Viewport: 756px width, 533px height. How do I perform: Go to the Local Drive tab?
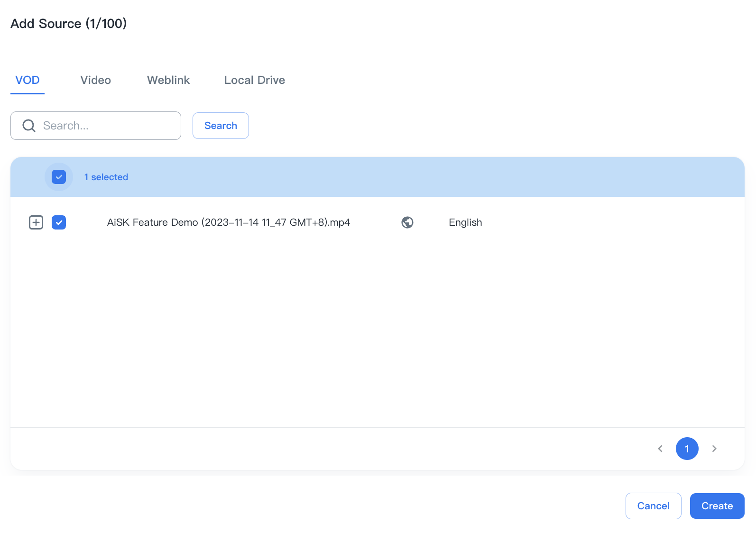pos(254,80)
